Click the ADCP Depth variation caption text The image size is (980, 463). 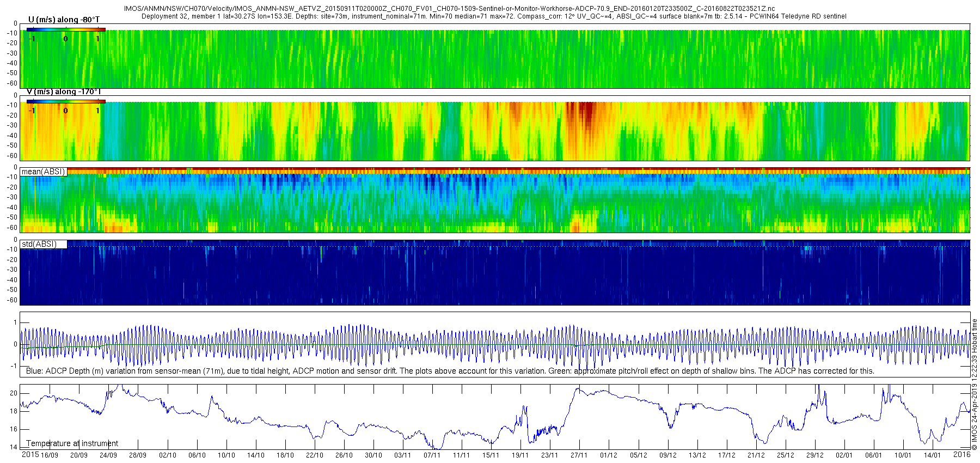450,371
